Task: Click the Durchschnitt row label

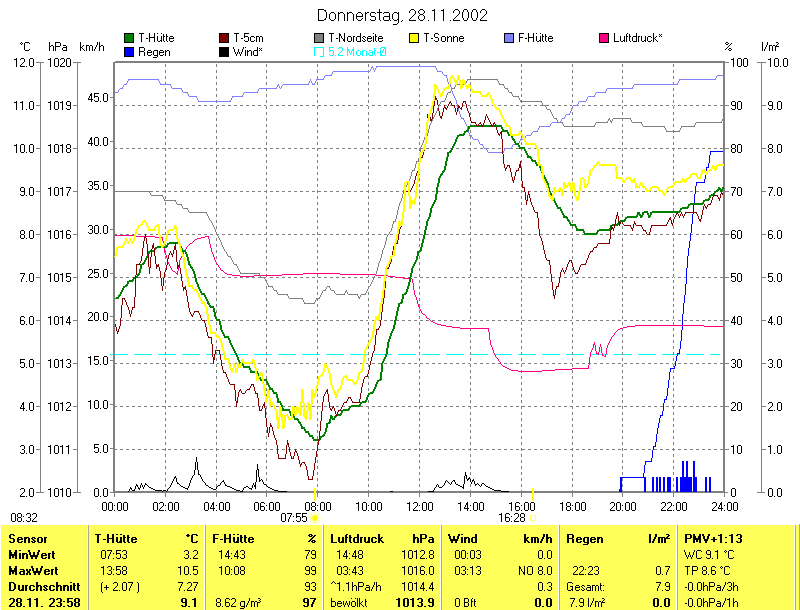Action: pos(40,586)
